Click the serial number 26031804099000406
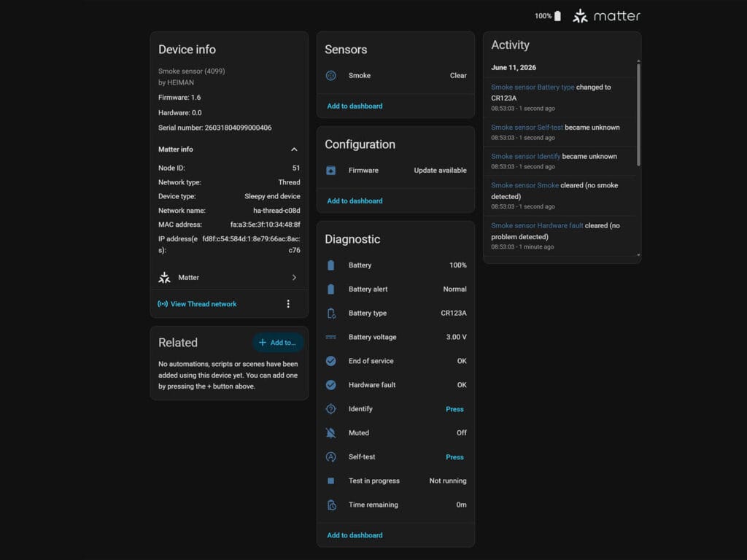The width and height of the screenshot is (747, 560). coord(239,128)
